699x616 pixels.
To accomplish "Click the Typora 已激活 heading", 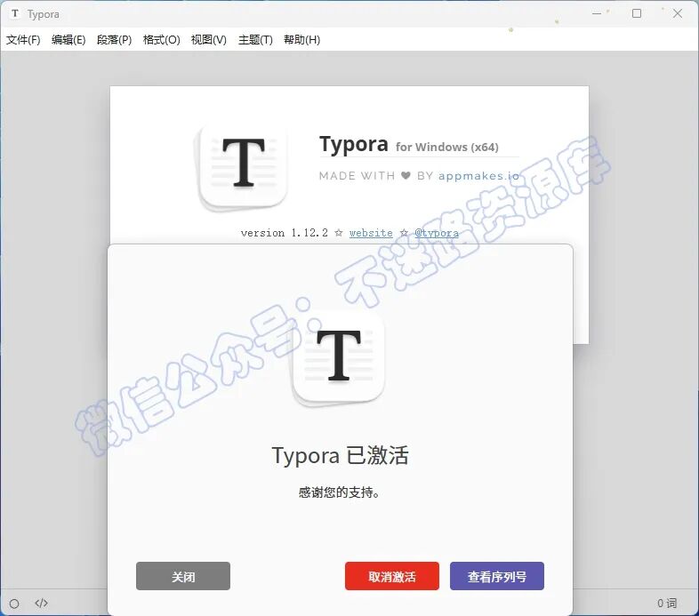I will [x=340, y=455].
